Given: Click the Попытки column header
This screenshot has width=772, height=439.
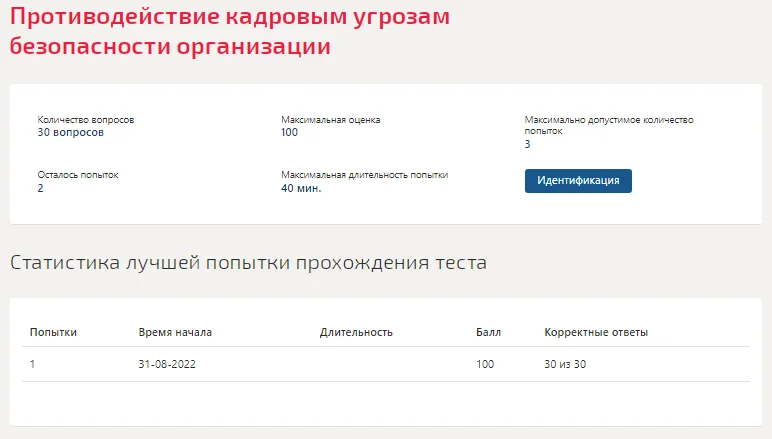Looking at the screenshot, I should tap(53, 332).
